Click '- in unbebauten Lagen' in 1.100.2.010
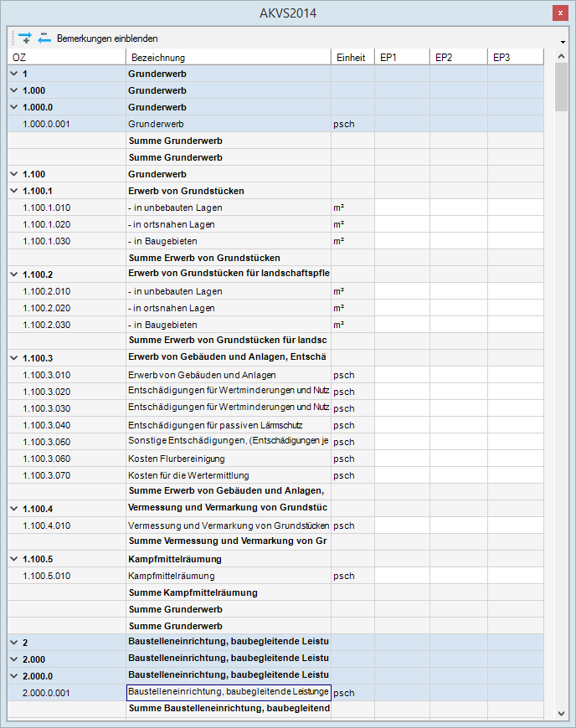Viewport: 576px width, 728px height. pos(175,291)
